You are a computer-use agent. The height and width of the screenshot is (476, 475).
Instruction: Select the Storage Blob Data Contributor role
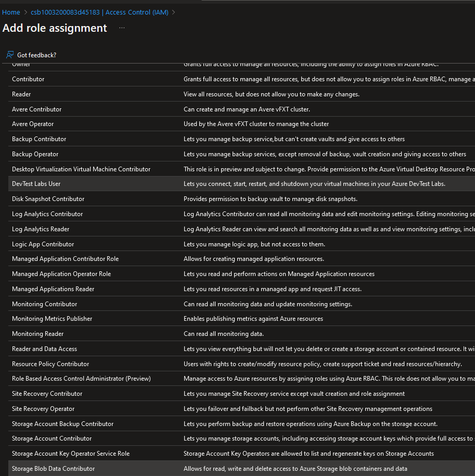52,468
